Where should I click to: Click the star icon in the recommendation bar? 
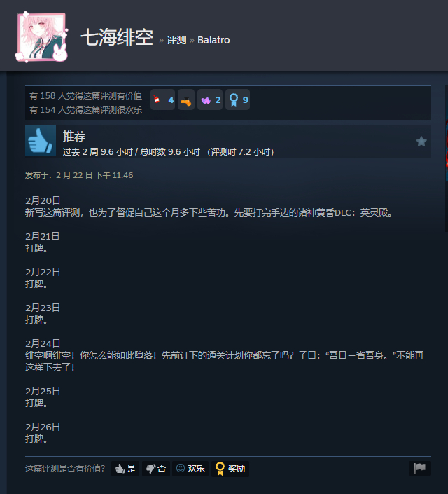[x=421, y=142]
